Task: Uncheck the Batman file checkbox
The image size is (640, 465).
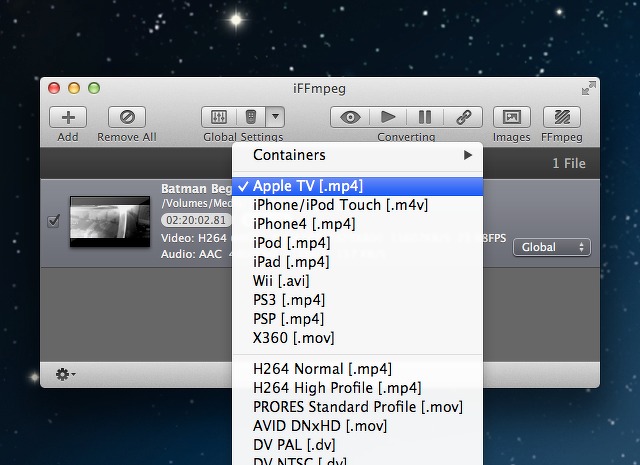Action: [53, 221]
